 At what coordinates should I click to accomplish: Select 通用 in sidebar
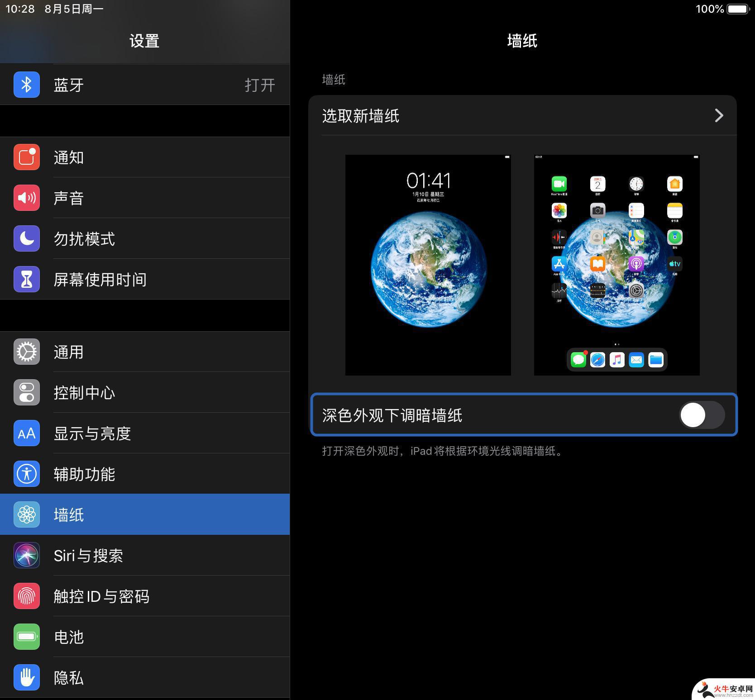point(145,352)
